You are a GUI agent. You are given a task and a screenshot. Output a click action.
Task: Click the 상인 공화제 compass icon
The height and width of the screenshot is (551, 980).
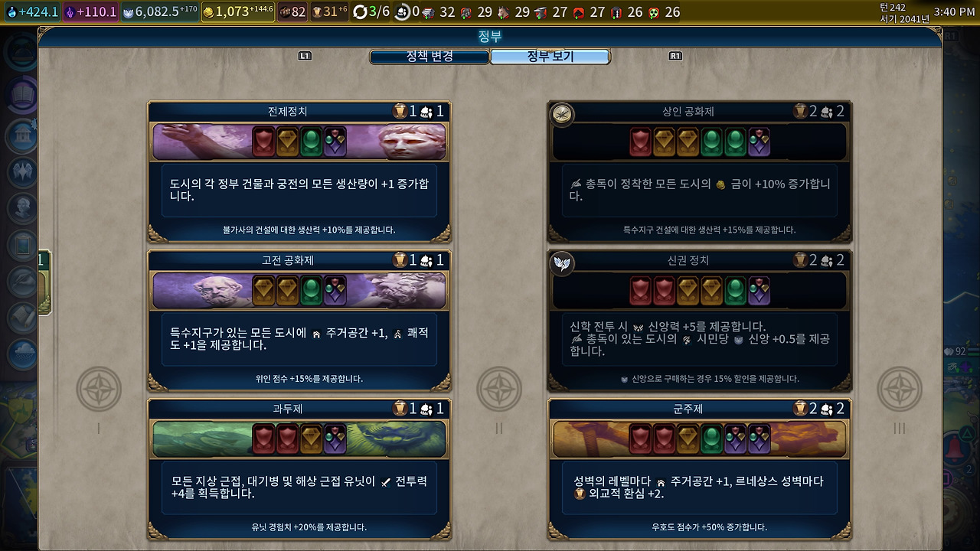coord(563,114)
